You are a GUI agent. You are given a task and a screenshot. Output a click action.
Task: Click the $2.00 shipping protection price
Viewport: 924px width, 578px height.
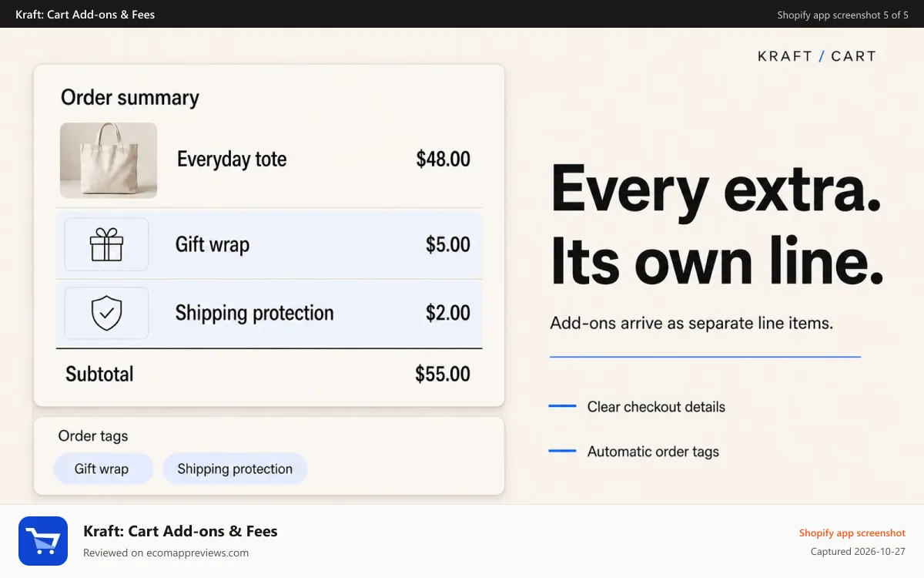click(448, 313)
